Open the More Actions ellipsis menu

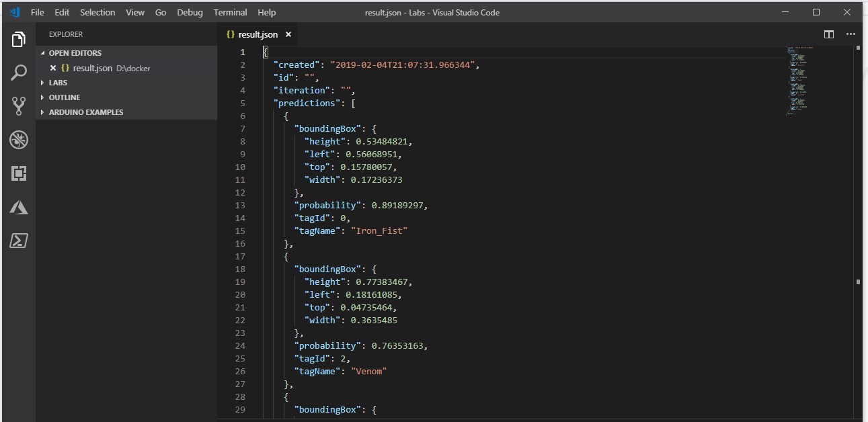coord(850,34)
